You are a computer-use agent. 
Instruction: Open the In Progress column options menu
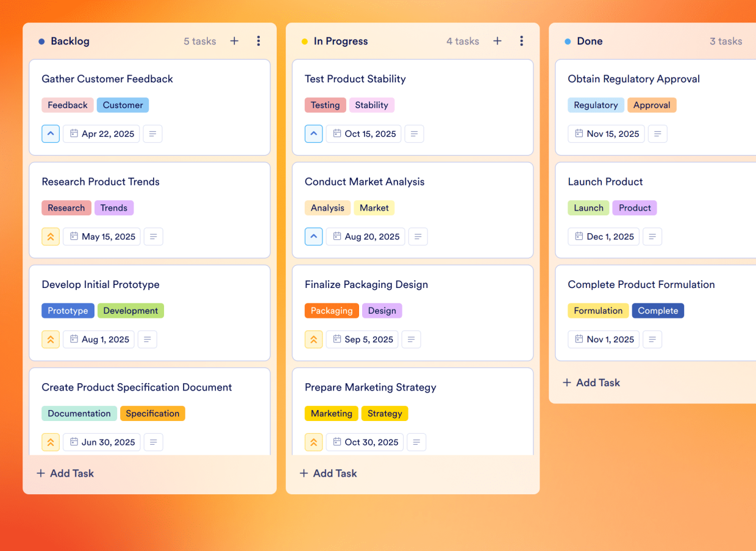tap(522, 41)
